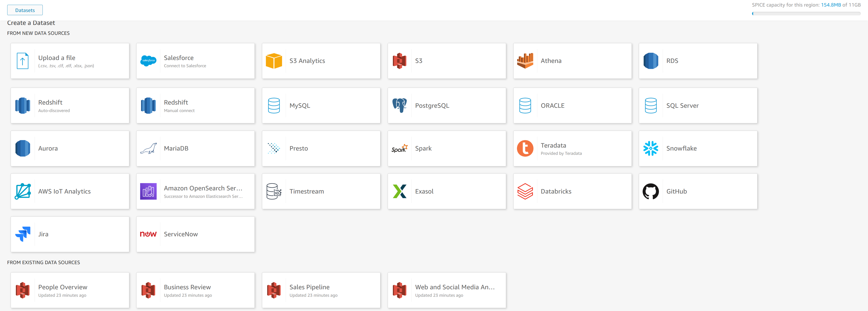Click 'Successor to Amazon Elasticsearch' subtitle

[203, 196]
